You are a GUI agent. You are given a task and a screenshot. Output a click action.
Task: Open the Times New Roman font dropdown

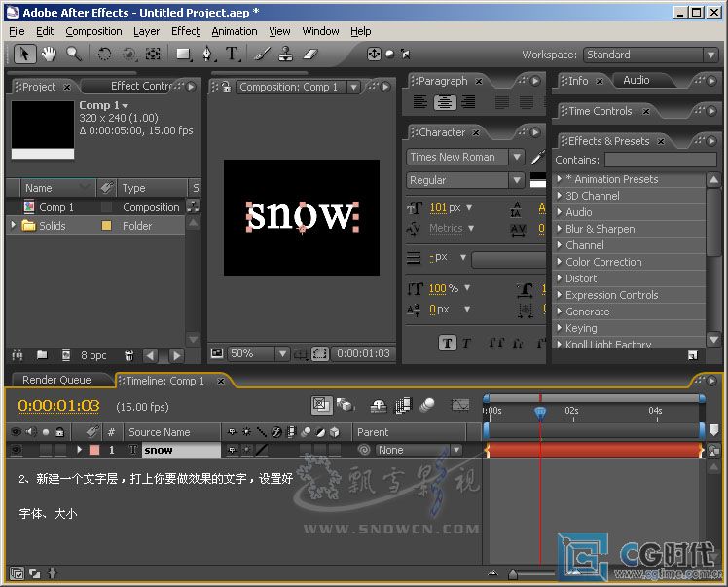tap(465, 157)
